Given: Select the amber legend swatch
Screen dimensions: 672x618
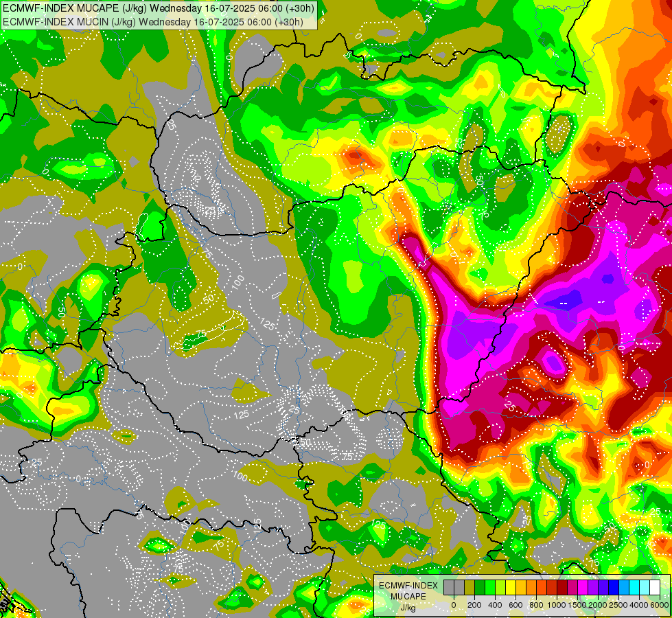Looking at the screenshot, I should point(521,588).
